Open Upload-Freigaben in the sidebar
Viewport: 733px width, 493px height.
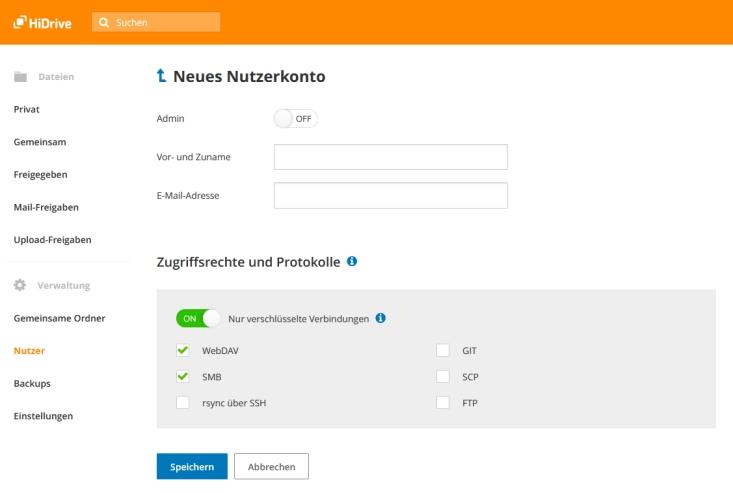click(52, 240)
